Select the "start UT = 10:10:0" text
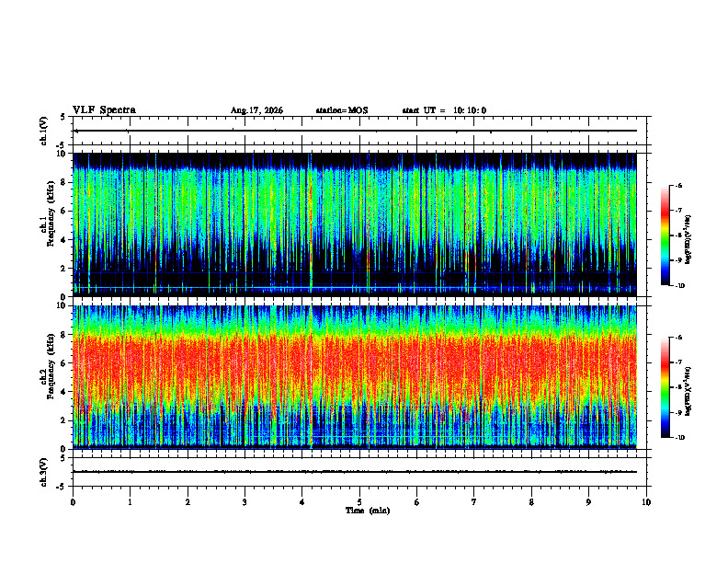 click(x=444, y=110)
